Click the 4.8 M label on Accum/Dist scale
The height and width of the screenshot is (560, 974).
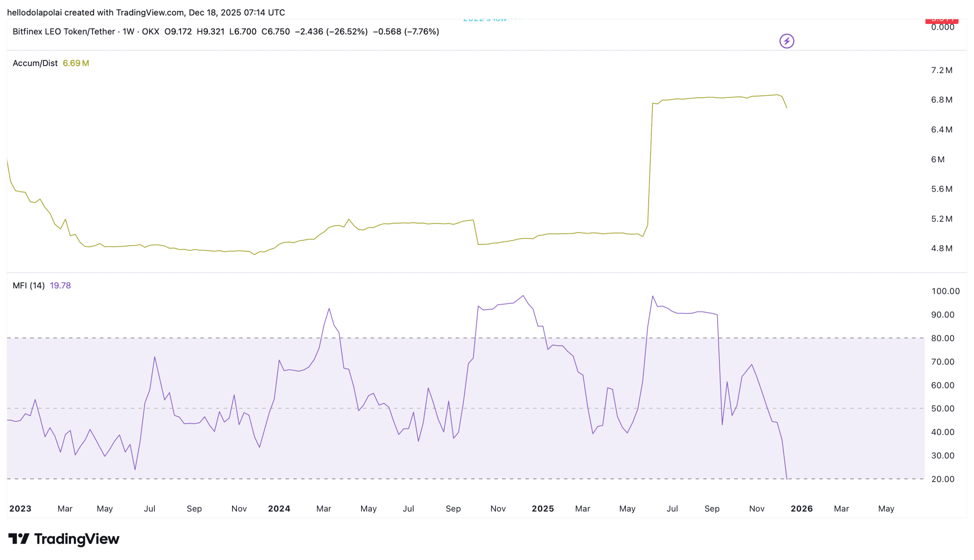click(941, 248)
